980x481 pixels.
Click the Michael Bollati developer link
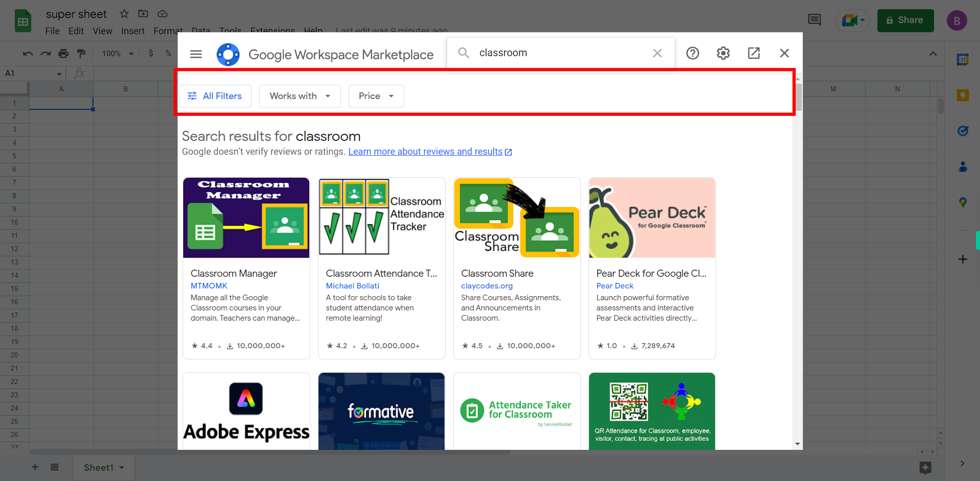click(x=353, y=286)
